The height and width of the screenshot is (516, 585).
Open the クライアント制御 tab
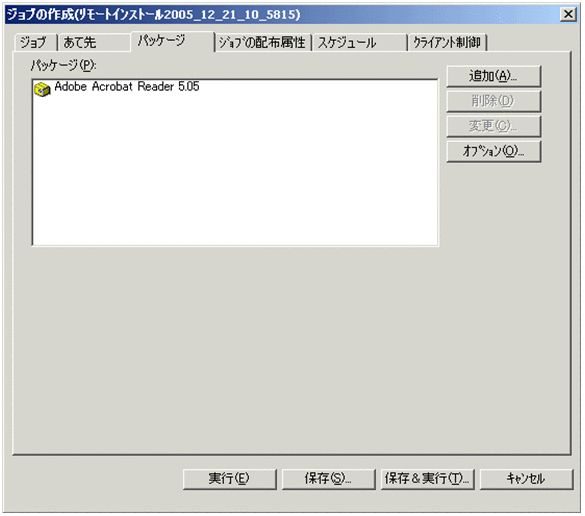click(448, 42)
